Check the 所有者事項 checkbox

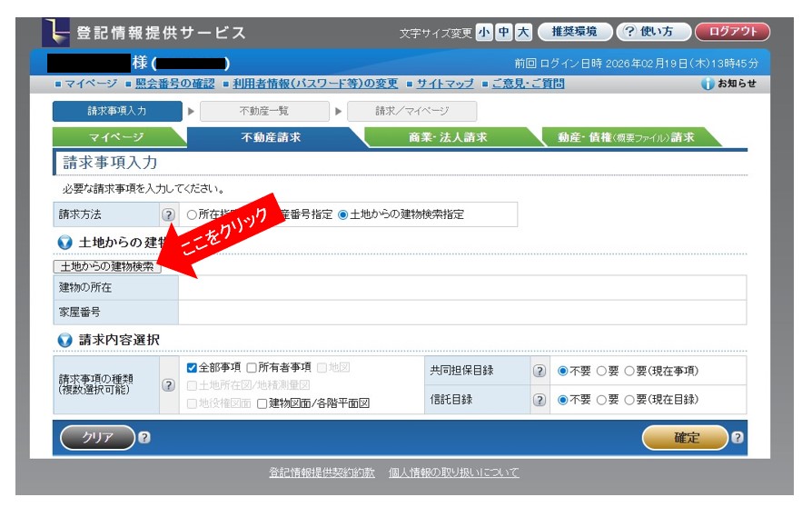(252, 368)
